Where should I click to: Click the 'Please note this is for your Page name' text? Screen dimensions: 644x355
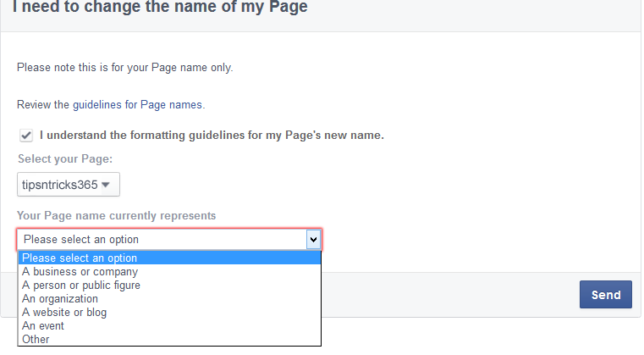[x=125, y=68]
